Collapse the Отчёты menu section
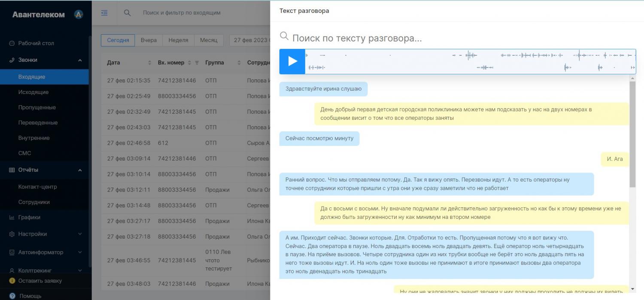 pyautogui.click(x=80, y=170)
